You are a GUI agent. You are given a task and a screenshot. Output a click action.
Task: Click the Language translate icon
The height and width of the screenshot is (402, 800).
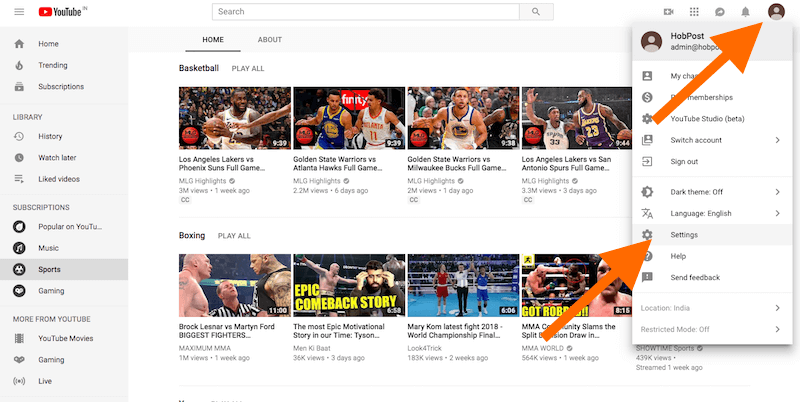[x=647, y=213]
